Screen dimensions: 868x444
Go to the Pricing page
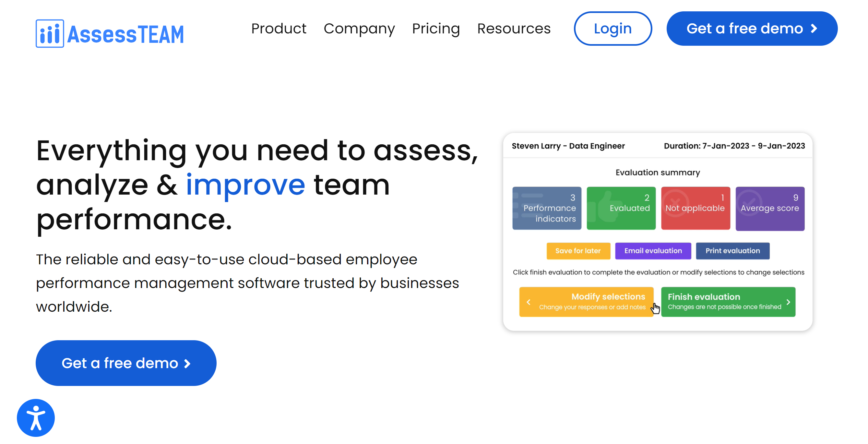coord(436,29)
